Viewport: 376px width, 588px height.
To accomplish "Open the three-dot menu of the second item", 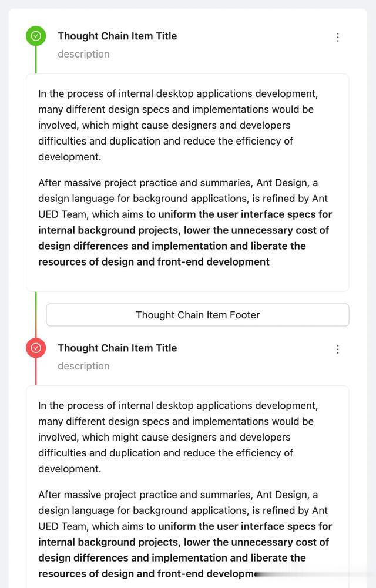I will coord(338,349).
